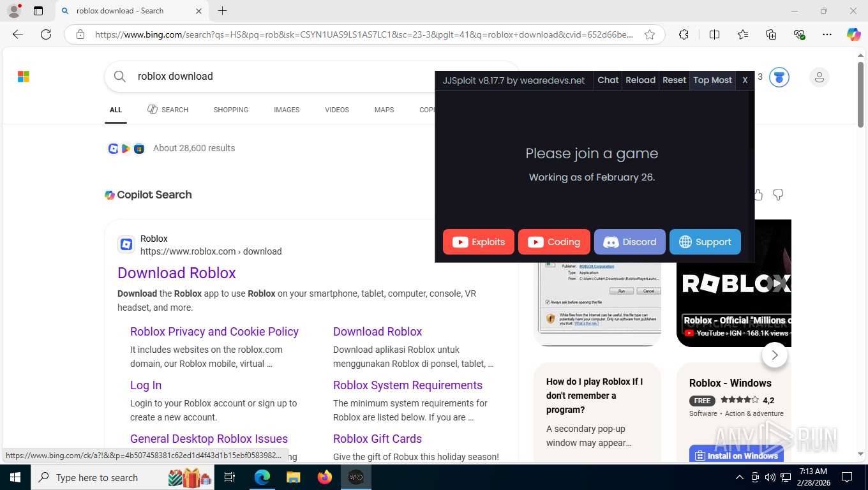868x490 pixels.
Task: Click the thumbs down feedback icon
Action: point(778,195)
